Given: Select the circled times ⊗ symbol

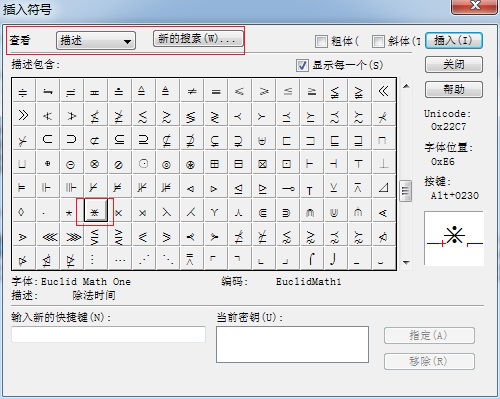Looking at the screenshot, I should 95,163.
